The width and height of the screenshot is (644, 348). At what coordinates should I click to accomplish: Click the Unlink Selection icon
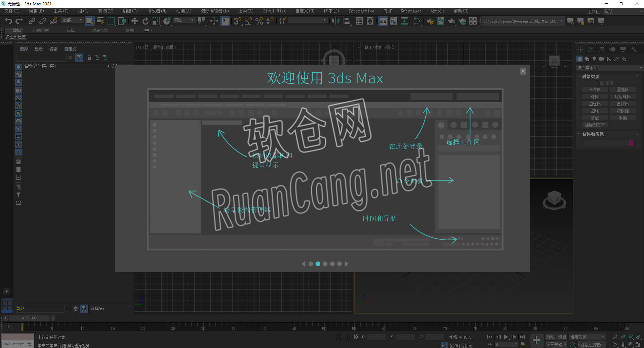42,21
